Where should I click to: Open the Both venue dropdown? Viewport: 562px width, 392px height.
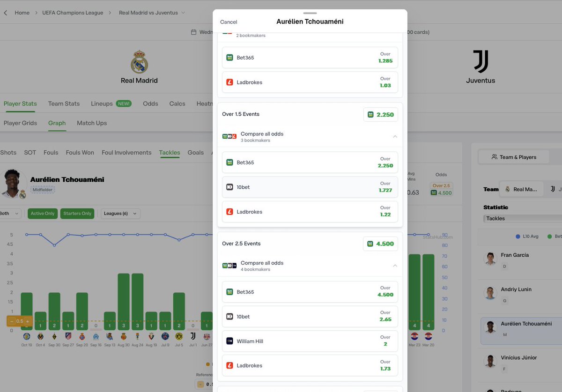click(9, 214)
